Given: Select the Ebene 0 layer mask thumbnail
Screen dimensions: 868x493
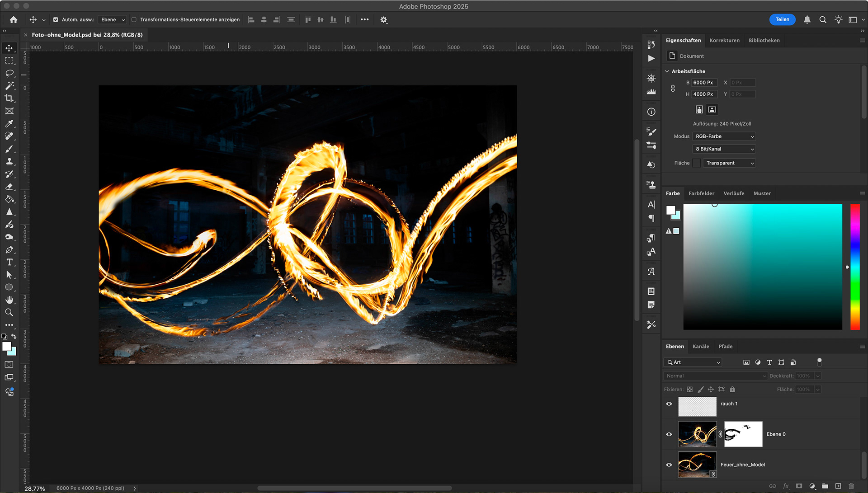Looking at the screenshot, I should 743,434.
